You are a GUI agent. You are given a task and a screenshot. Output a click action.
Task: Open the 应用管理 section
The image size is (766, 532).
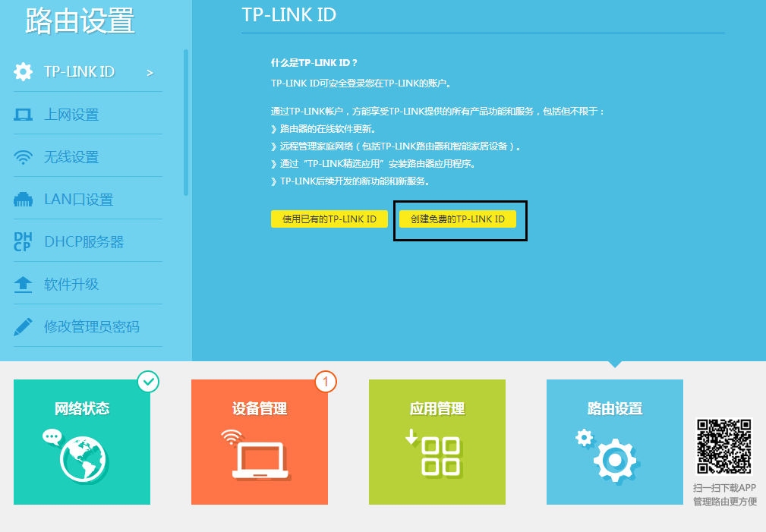[437, 442]
